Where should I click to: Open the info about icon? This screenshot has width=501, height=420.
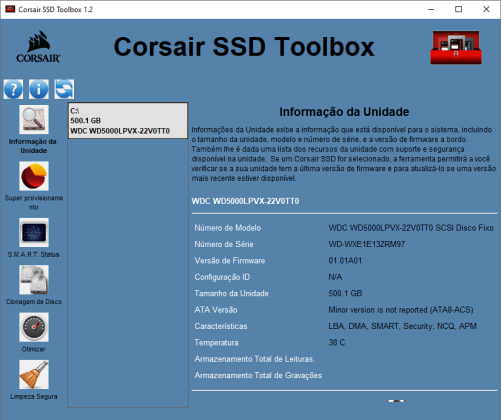(x=39, y=89)
